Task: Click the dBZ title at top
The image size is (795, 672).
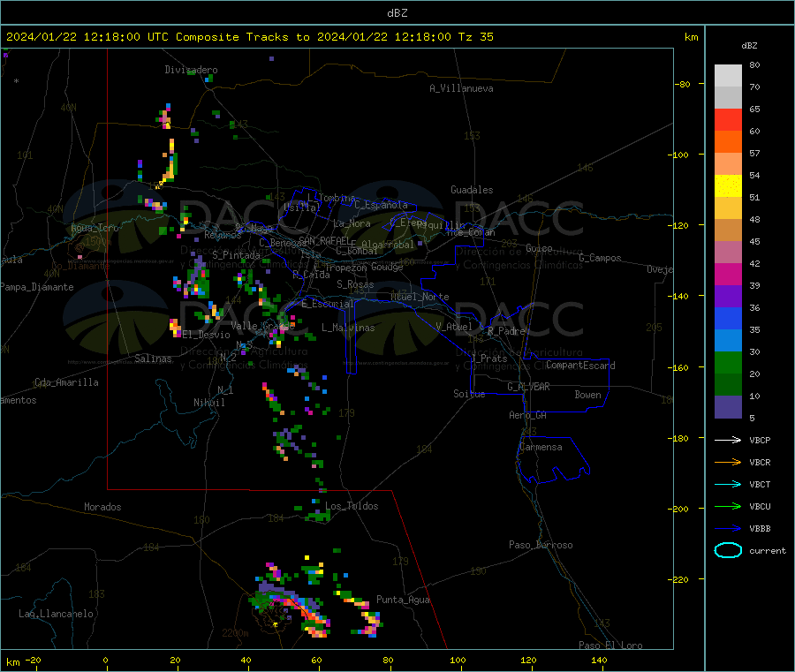Action: click(397, 12)
